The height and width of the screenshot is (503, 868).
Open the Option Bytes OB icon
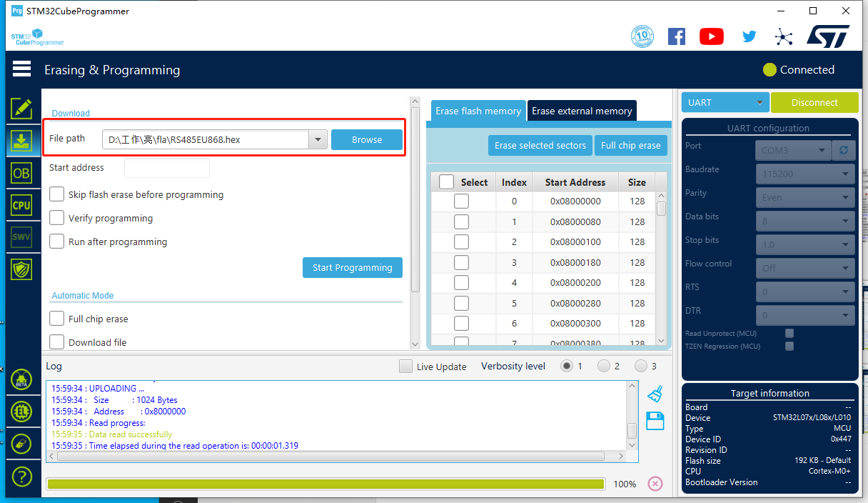[x=21, y=173]
